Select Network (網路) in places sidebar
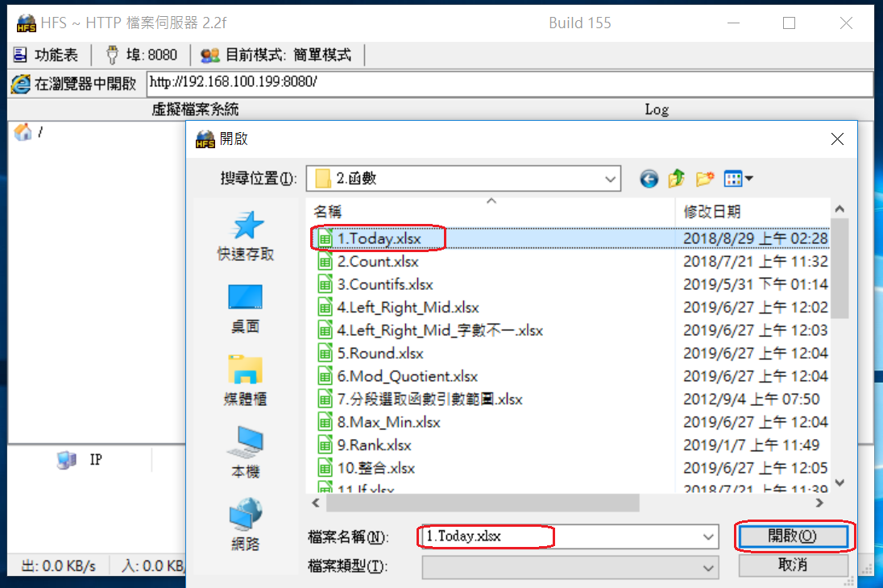Screen dimensions: 883x588 pyautogui.click(x=246, y=524)
